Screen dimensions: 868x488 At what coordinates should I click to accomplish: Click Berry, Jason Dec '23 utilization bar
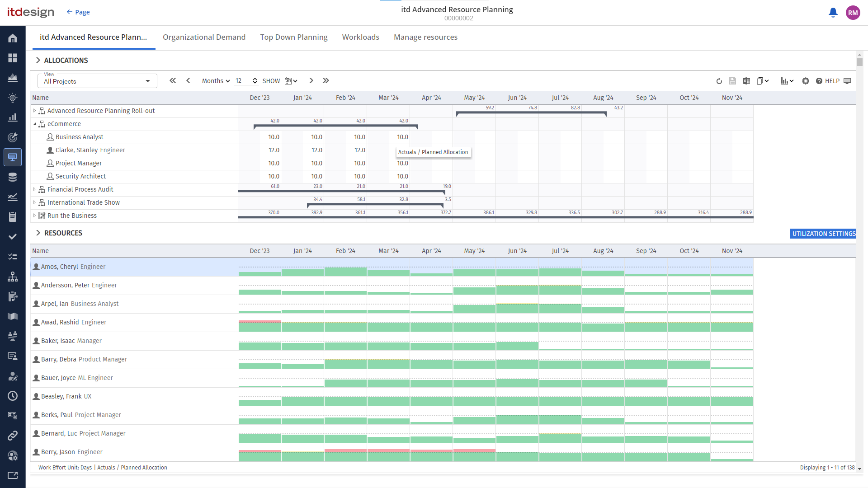(x=259, y=456)
